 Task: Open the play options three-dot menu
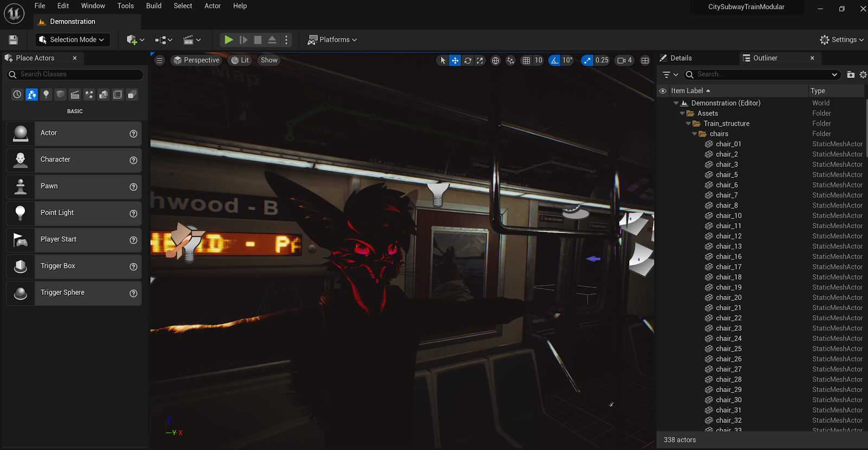[x=286, y=40]
